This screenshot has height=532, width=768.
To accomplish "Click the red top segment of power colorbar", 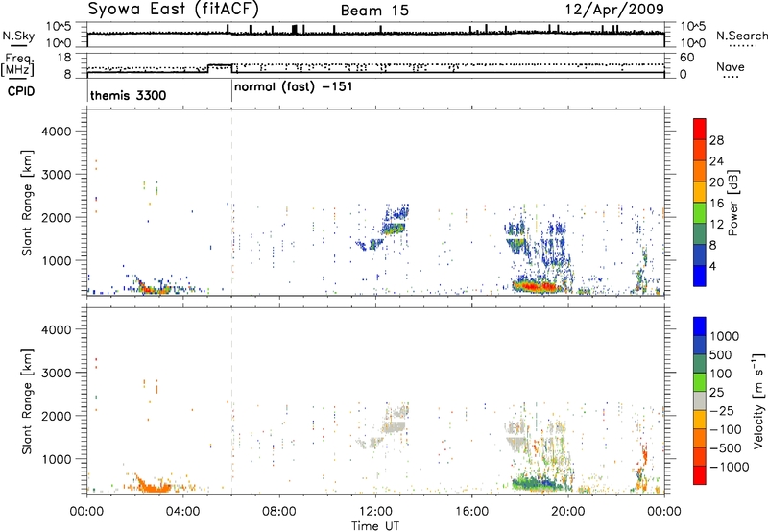I will point(700,129).
